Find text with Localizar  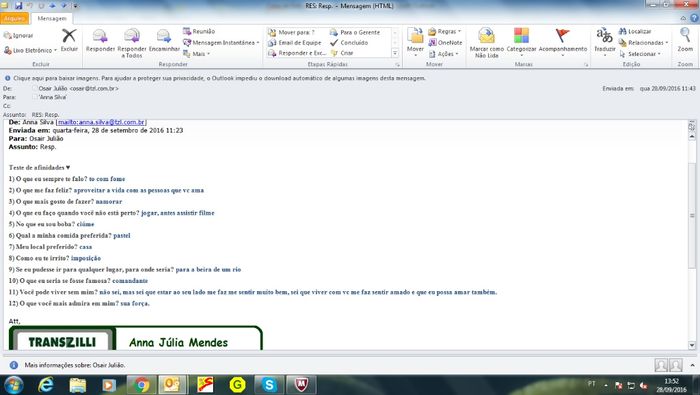tap(635, 31)
